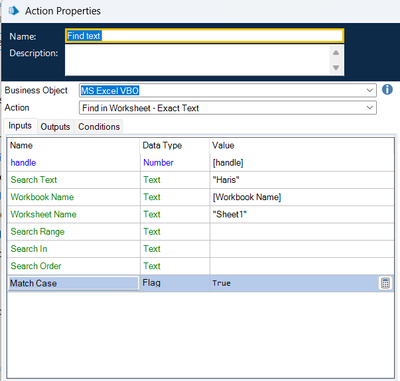Click the [handle] value cell
This screenshot has height=381, width=400.
click(x=302, y=163)
